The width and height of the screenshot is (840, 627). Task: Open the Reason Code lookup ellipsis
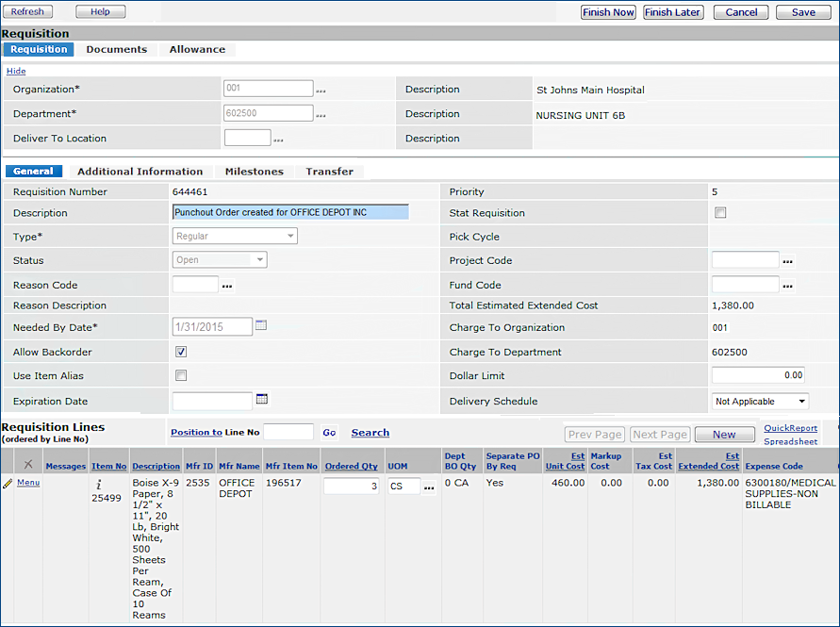[226, 285]
